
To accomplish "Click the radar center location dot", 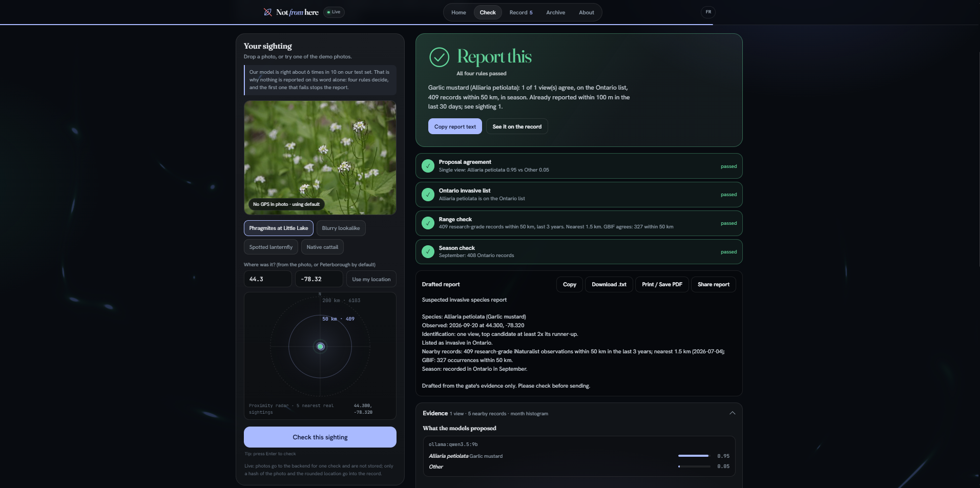I will click(321, 347).
